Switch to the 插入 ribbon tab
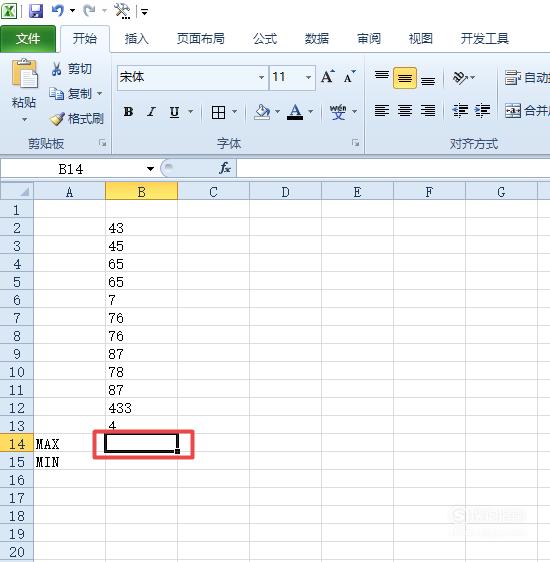Image resolution: width=550 pixels, height=562 pixels. click(x=137, y=39)
